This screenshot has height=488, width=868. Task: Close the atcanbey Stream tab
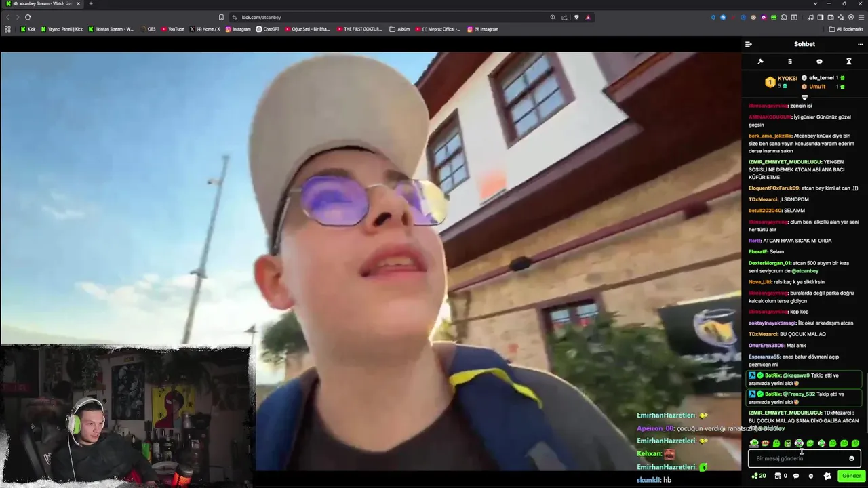click(x=79, y=3)
